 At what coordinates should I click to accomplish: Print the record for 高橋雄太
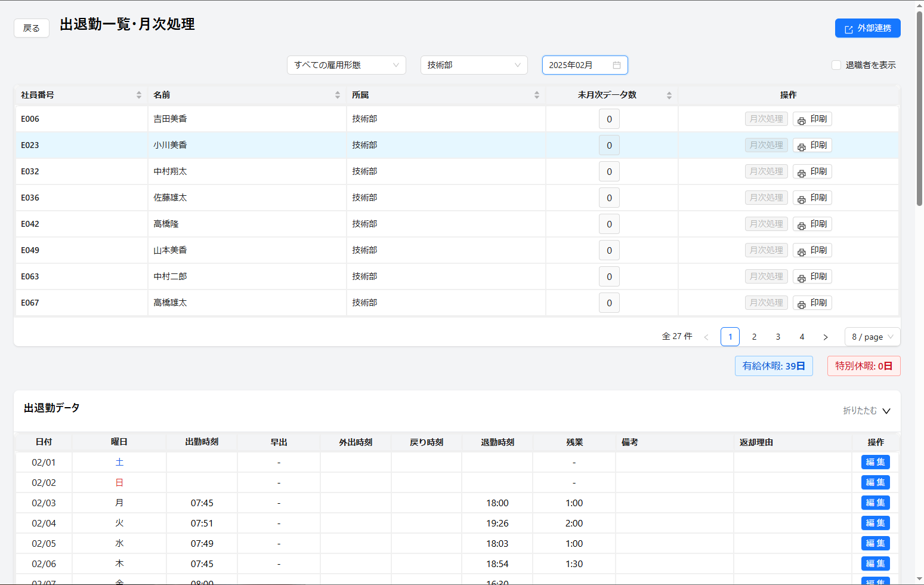pos(812,303)
